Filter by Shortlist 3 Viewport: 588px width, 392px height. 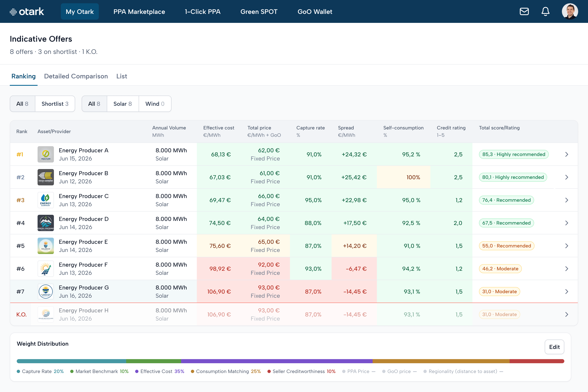pos(55,104)
